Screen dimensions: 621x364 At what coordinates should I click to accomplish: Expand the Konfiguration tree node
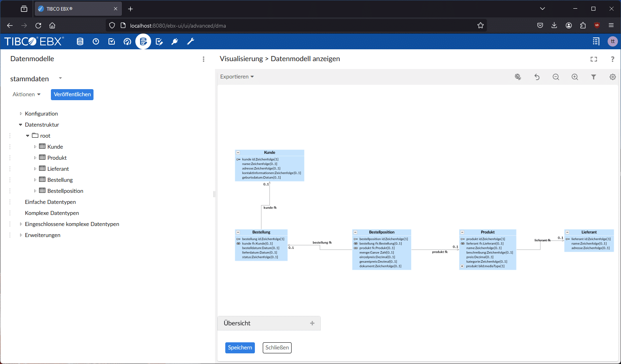(21, 114)
